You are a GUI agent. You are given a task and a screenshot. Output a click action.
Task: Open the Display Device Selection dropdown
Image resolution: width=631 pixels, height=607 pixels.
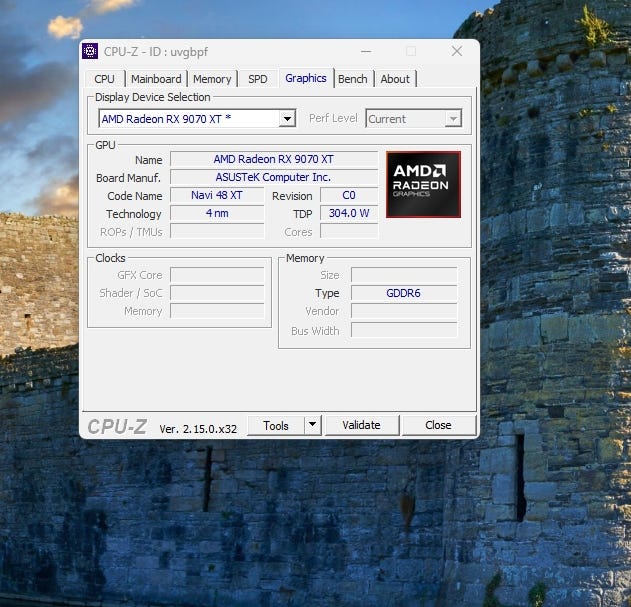click(287, 119)
